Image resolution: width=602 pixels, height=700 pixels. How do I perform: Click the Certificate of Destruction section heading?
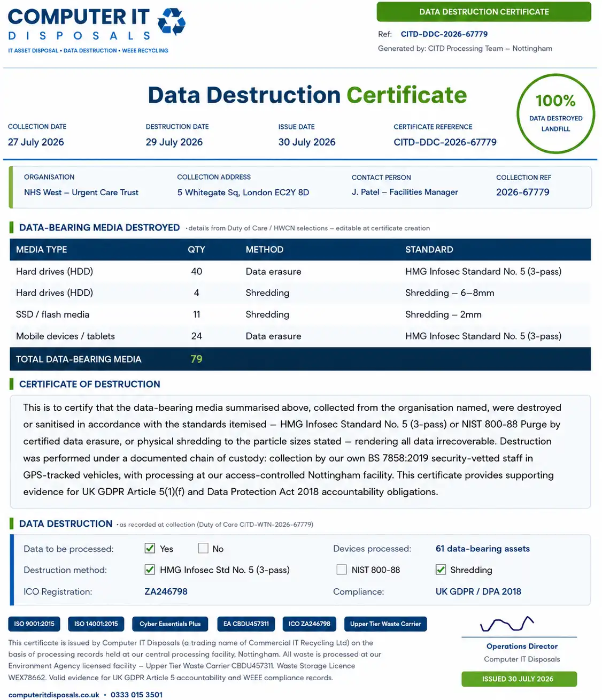coord(90,384)
